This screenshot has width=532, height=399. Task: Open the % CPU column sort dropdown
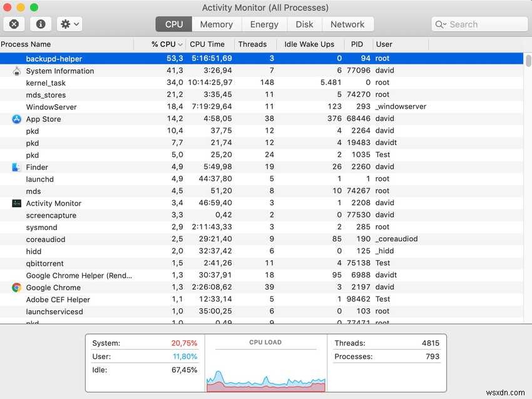click(180, 44)
